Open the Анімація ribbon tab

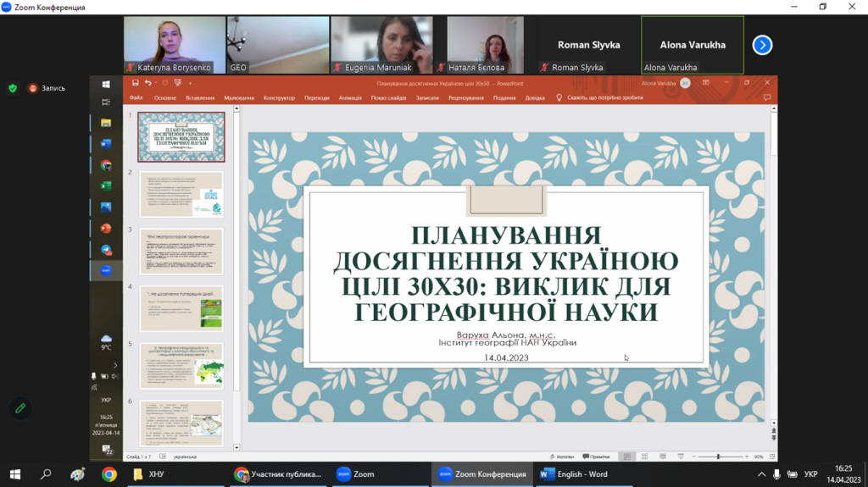click(350, 98)
